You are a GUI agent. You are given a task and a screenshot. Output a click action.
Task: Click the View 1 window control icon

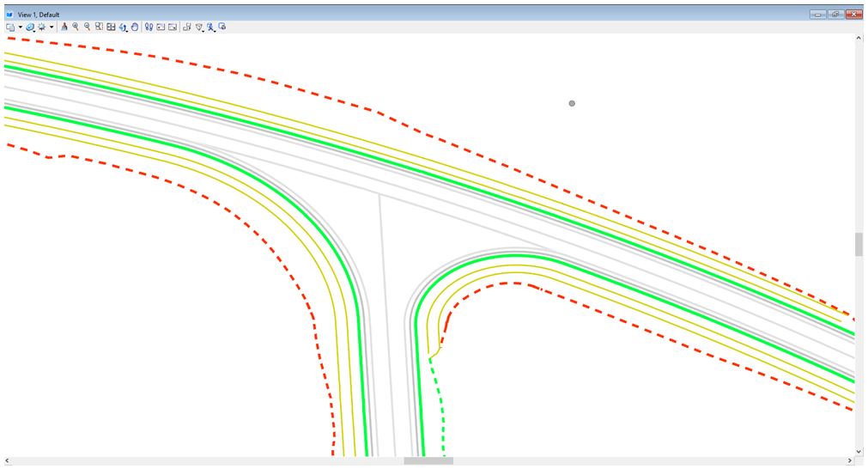tap(9, 15)
